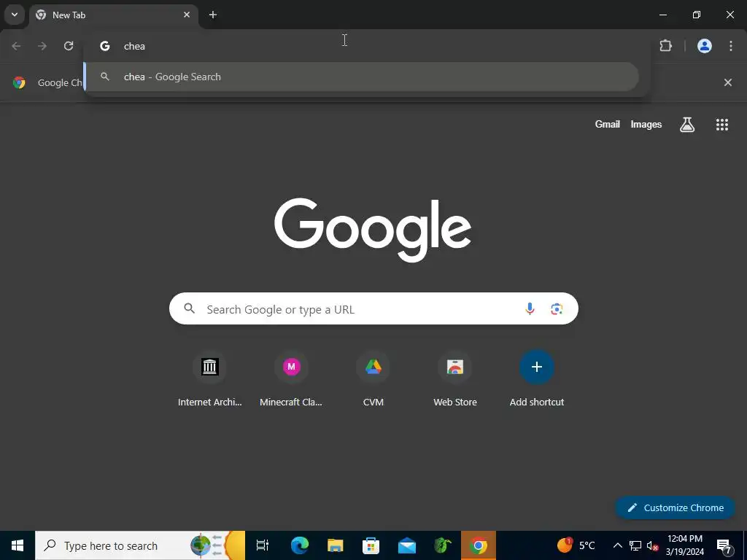Open the notification center icon
The height and width of the screenshot is (560, 747).
click(724, 545)
